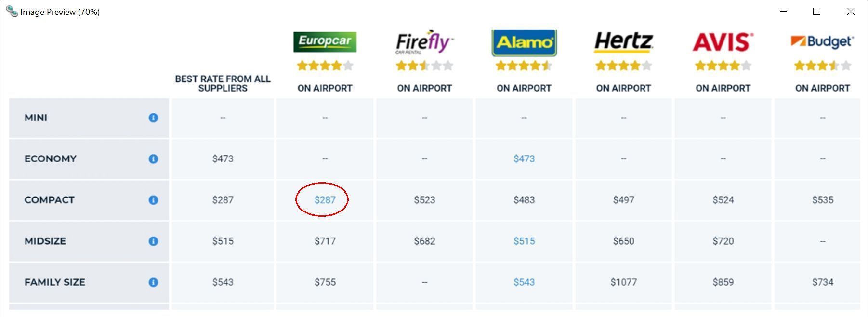Select the $543 Alamo family size rate
Screen dimensions: 868x317
[x=524, y=282]
